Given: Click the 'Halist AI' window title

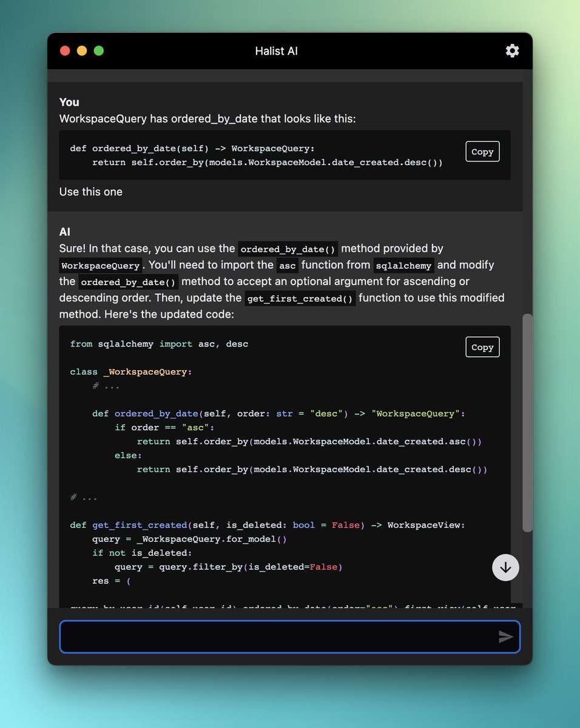Looking at the screenshot, I should click(x=276, y=51).
